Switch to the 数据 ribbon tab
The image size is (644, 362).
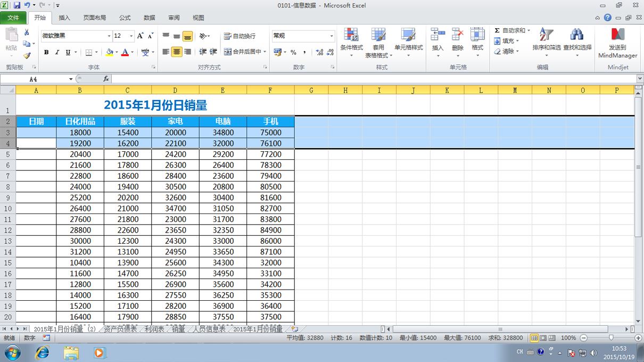pos(150,18)
